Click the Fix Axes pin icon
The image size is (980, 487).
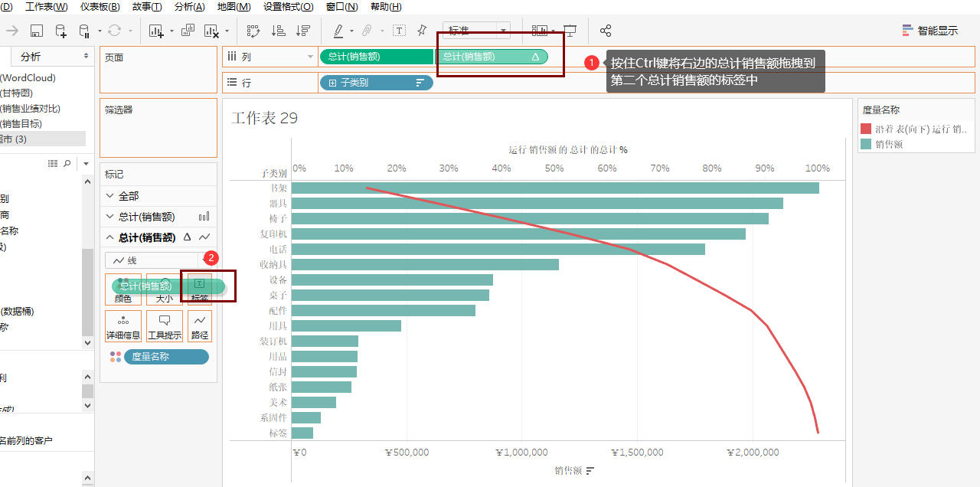(422, 31)
